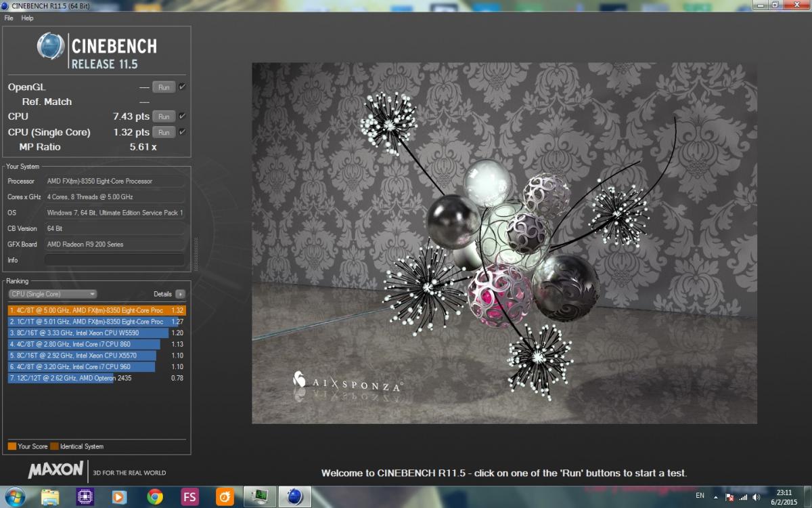Open the purple chip icon on taskbar

[85, 497]
